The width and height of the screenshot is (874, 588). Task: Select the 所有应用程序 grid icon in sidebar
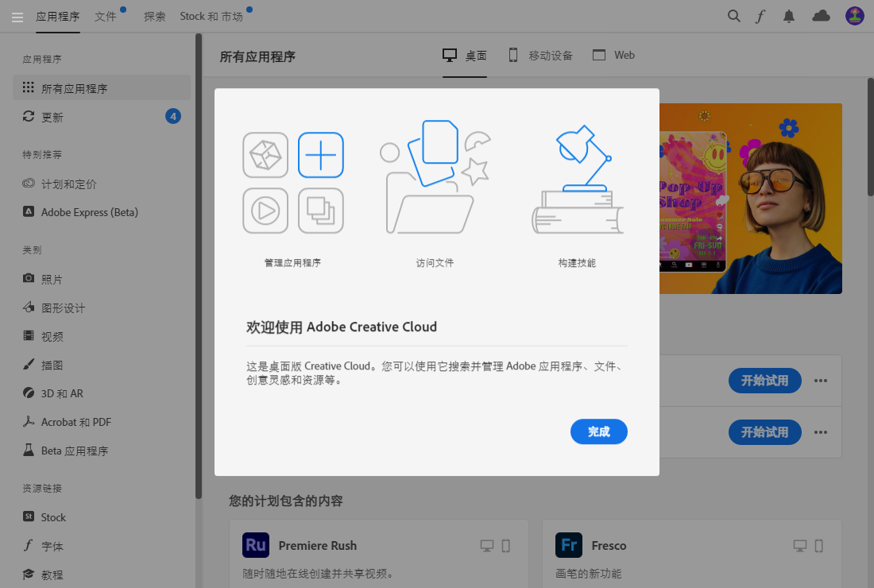(28, 87)
